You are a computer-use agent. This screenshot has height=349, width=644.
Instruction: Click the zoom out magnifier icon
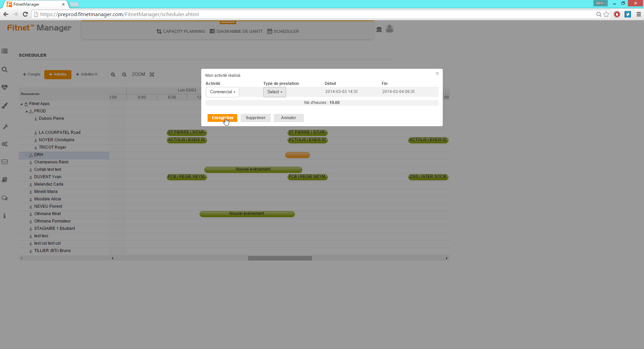pos(124,74)
